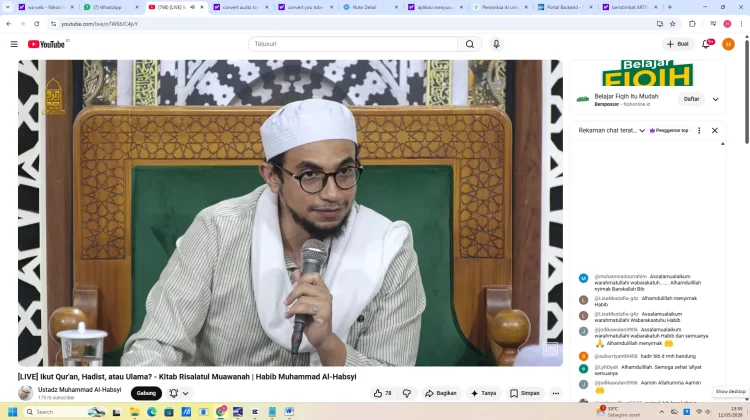Click the Belajar FIQIH ad banner image

[x=647, y=73]
